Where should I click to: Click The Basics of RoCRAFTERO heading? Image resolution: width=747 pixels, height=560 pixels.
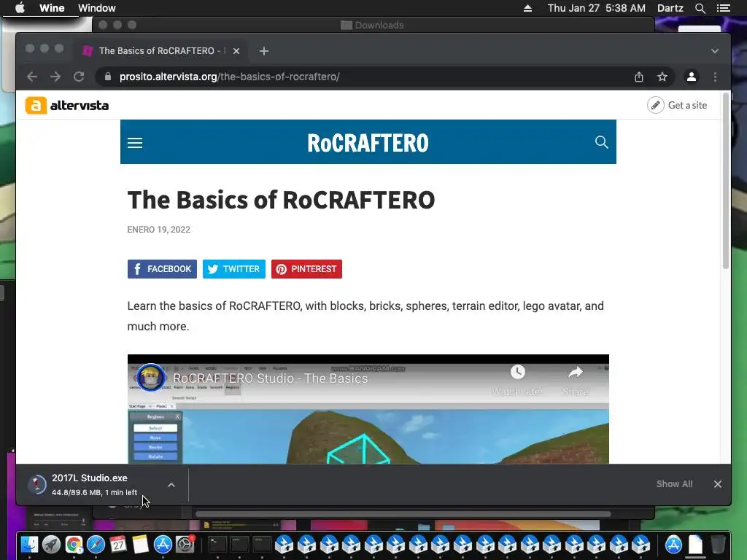click(281, 200)
